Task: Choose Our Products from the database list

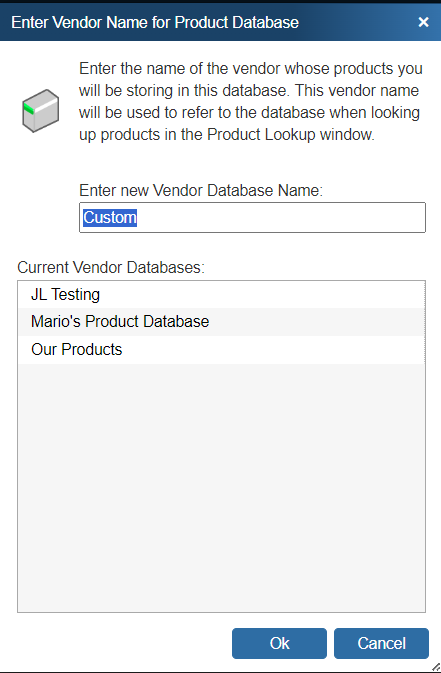Action: [x=222, y=350]
